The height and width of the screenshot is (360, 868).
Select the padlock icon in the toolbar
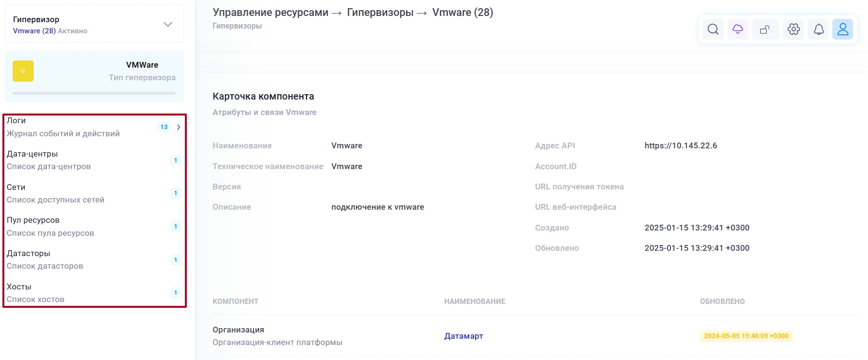pyautogui.click(x=765, y=29)
